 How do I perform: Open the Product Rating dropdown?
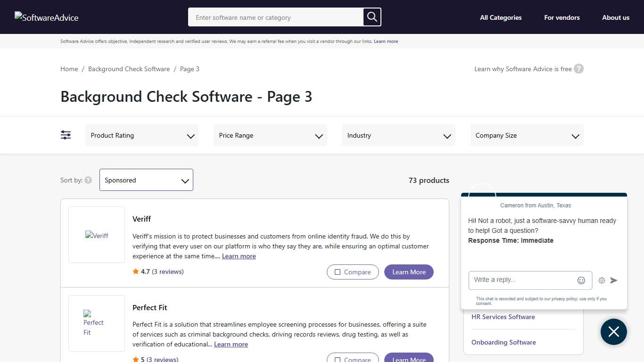click(x=141, y=135)
